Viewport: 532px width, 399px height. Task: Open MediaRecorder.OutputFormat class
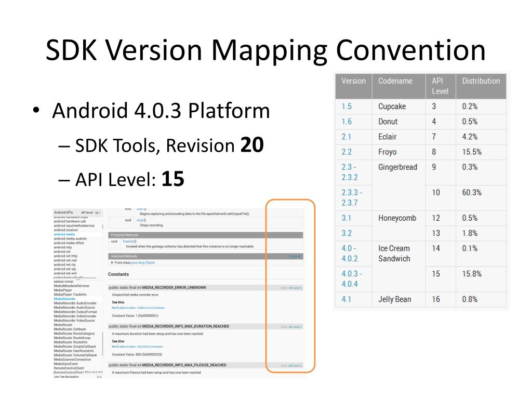75,312
